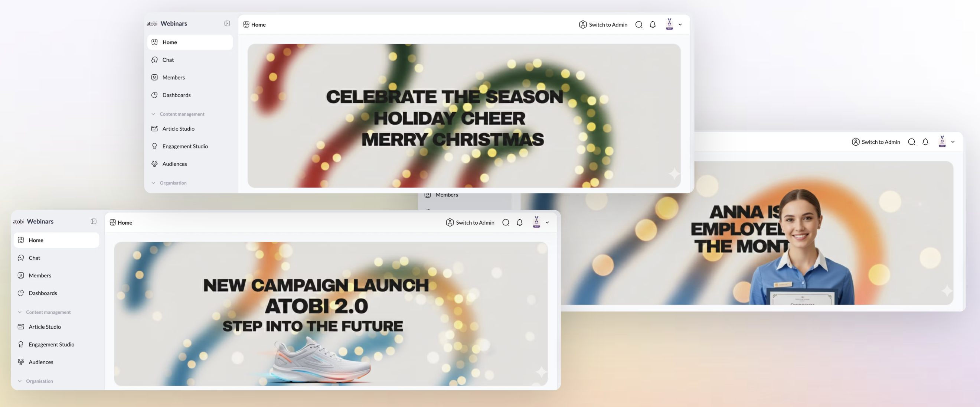Open profile dropdown arrow in top window
Viewport: 980px width, 407px height.
(680, 25)
